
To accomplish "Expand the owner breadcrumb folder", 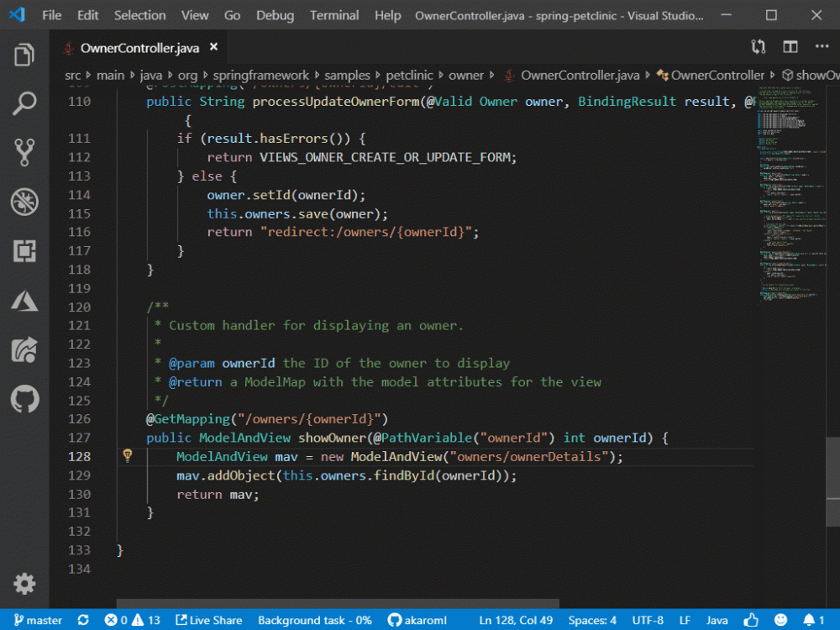I will (467, 75).
